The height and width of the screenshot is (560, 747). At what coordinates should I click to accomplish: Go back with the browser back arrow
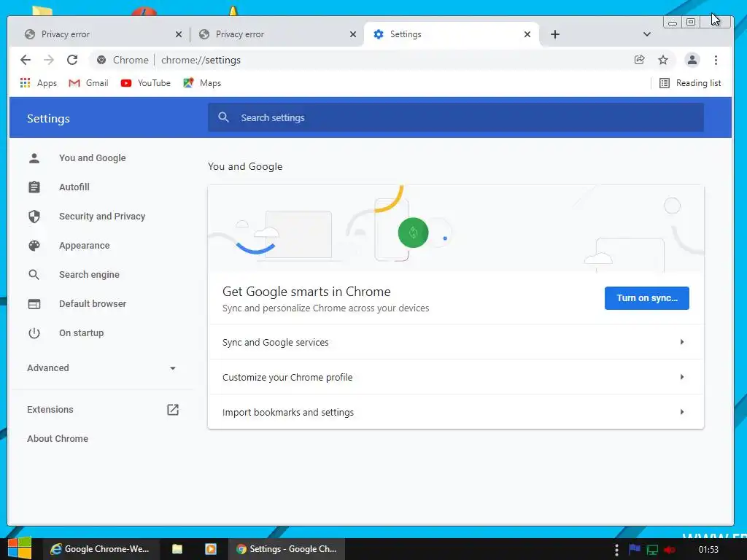[x=26, y=60]
